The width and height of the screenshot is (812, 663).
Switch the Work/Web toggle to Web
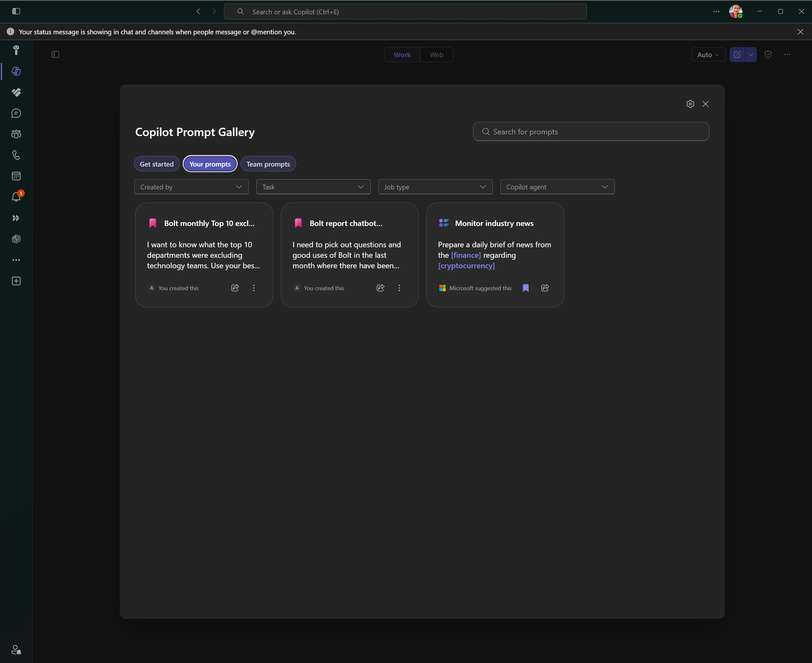click(436, 55)
